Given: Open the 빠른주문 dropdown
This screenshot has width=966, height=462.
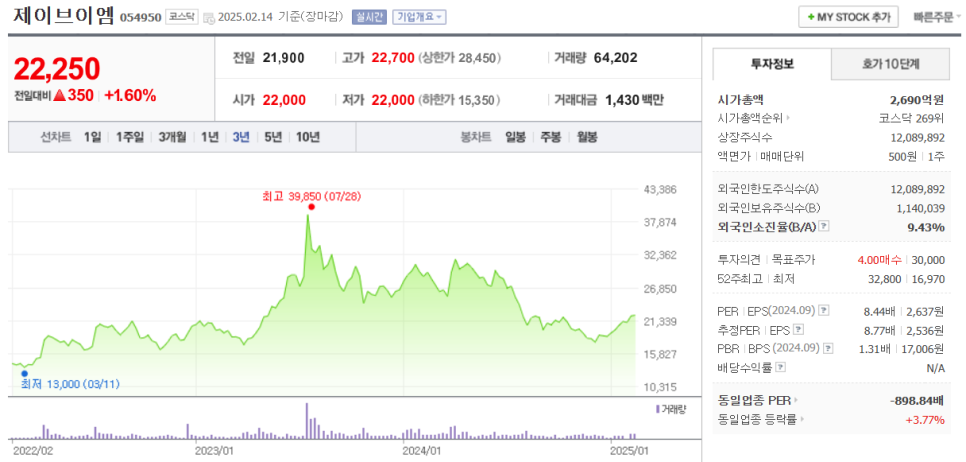Looking at the screenshot, I should [937, 17].
